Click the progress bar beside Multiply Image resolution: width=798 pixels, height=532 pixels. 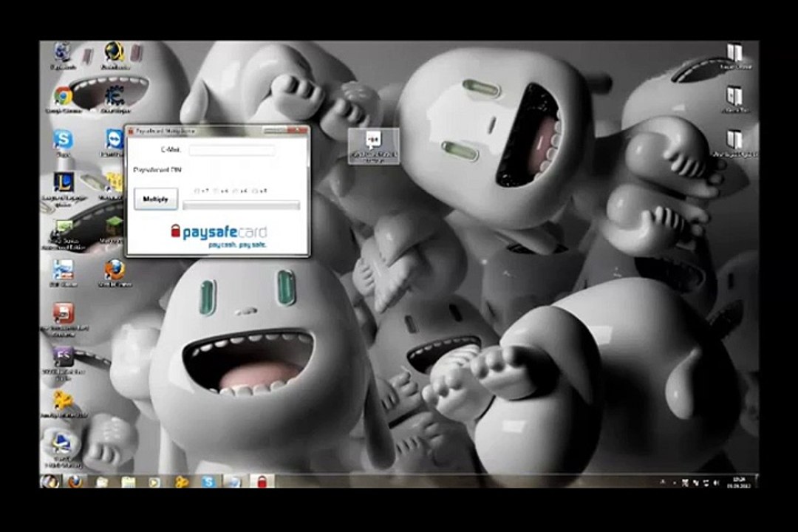pyautogui.click(x=241, y=205)
